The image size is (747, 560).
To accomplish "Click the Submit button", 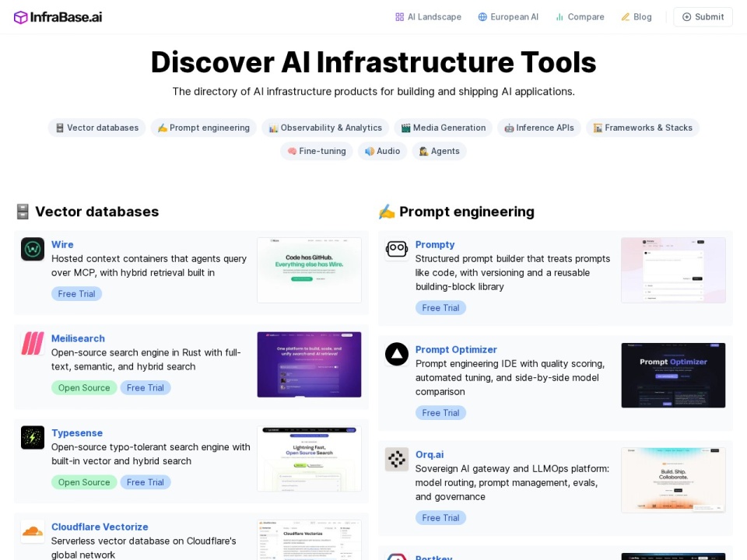I will coord(703,17).
